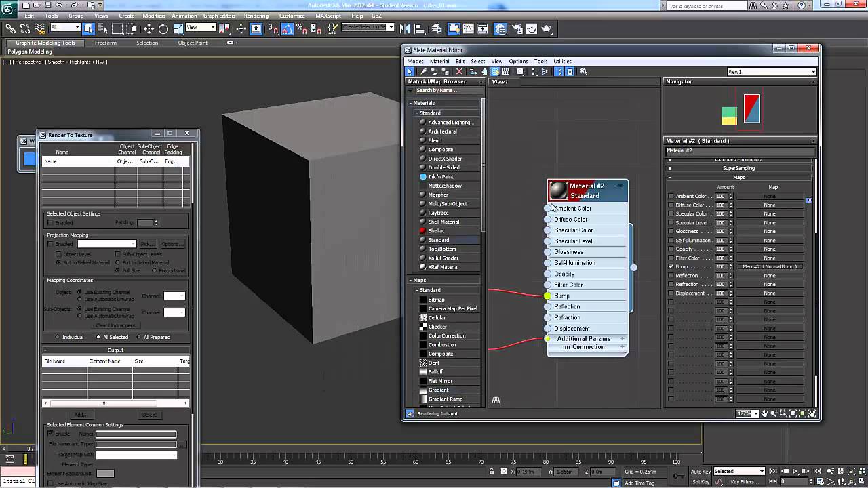The width and height of the screenshot is (868, 488).
Task: Open the Rendering menu in main menubar
Action: tap(256, 16)
